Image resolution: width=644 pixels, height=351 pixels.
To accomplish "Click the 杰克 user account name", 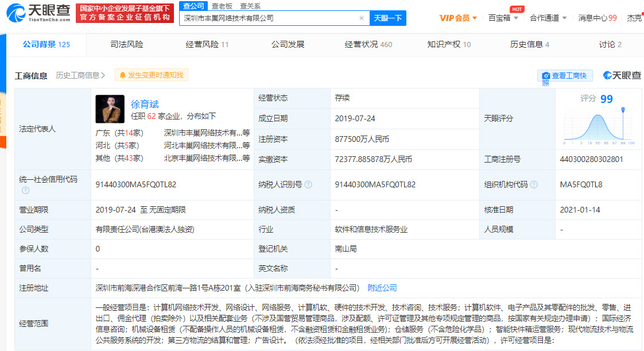I will click(x=635, y=18).
